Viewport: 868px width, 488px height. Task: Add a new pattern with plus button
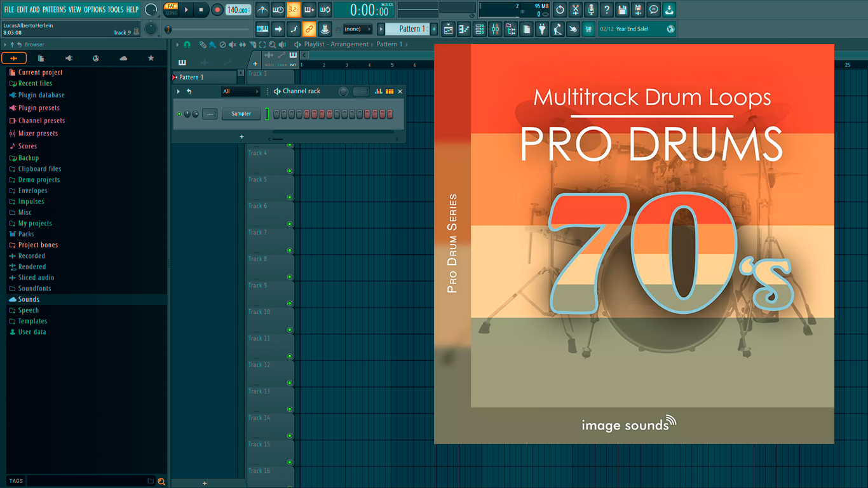(435, 29)
